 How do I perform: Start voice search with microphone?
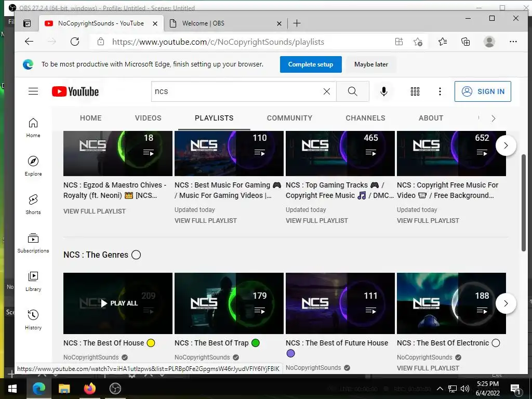pyautogui.click(x=384, y=91)
